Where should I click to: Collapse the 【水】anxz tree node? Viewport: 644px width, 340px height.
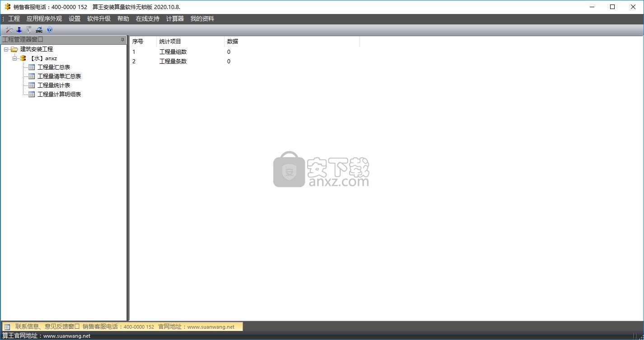[x=15, y=58]
